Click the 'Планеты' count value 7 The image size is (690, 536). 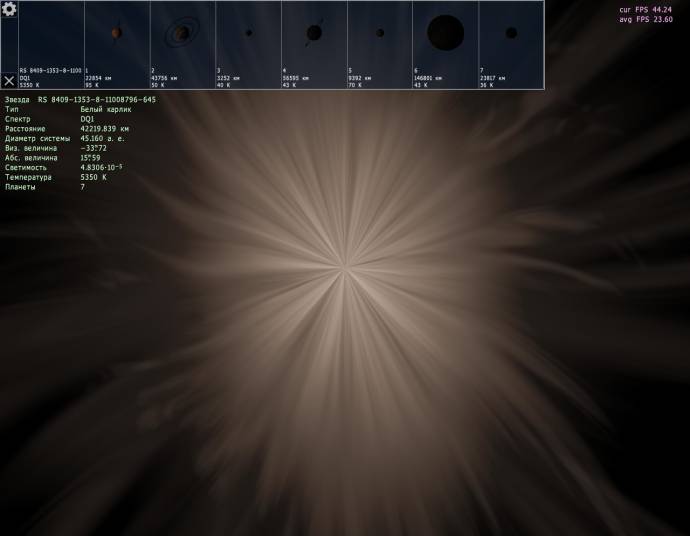(x=83, y=187)
